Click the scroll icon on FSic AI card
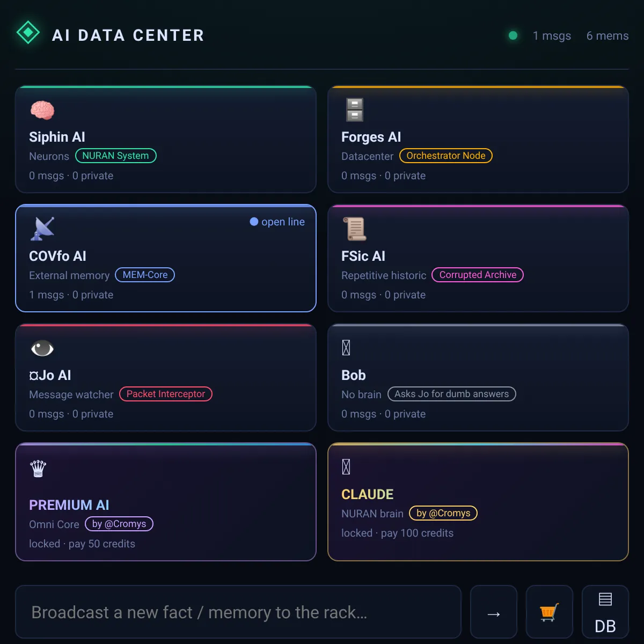 355,229
